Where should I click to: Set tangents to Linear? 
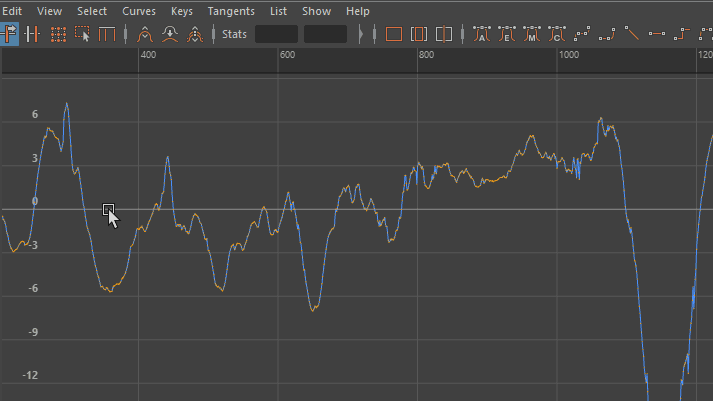click(x=632, y=34)
